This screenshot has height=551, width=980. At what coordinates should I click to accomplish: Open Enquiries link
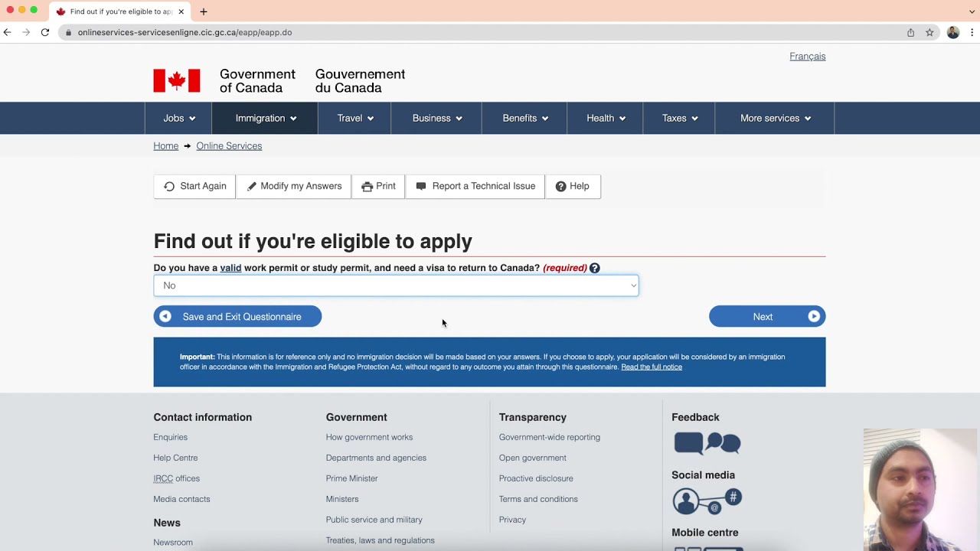click(x=170, y=437)
